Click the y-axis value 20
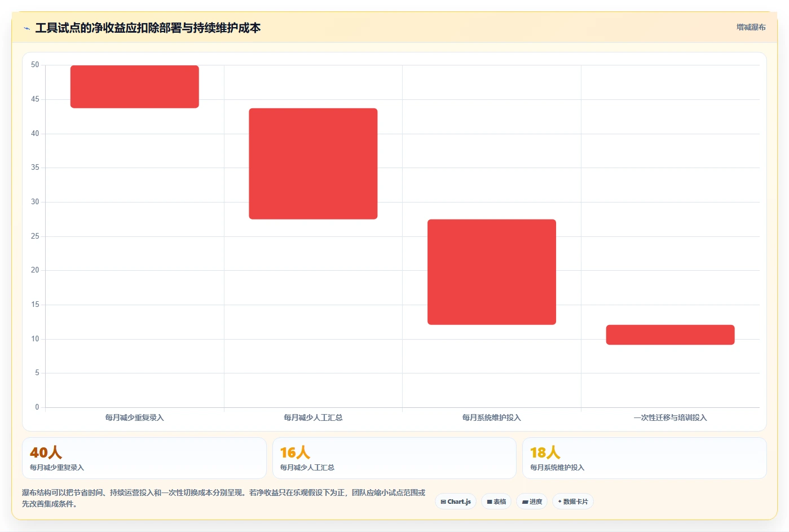789x532 pixels. pyautogui.click(x=35, y=270)
